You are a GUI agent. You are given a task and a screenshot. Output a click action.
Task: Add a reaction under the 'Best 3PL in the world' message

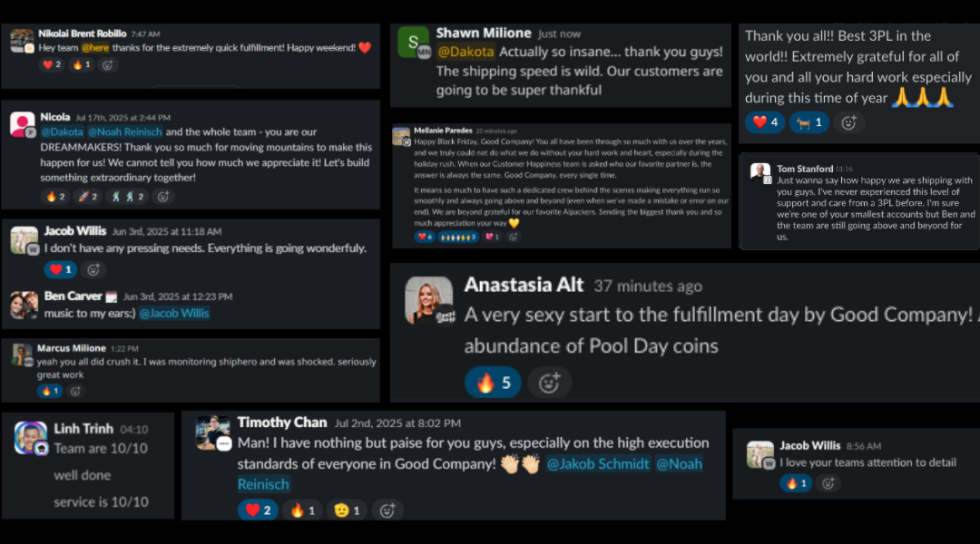tap(849, 121)
